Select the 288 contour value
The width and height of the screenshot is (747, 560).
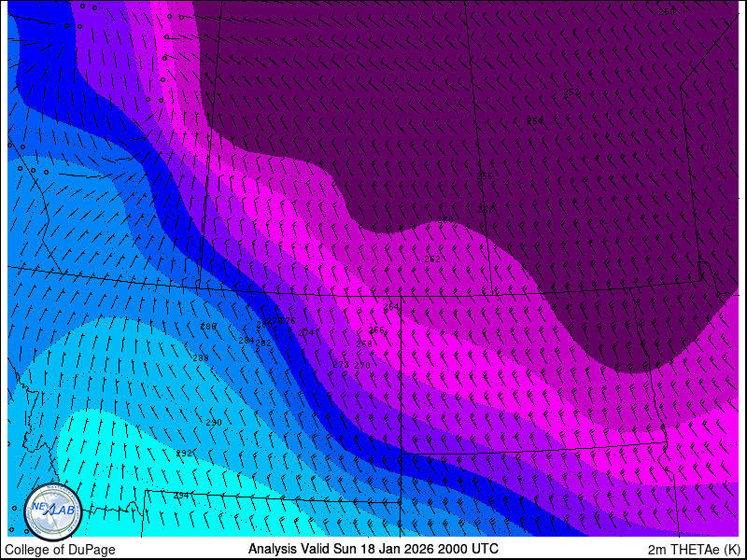201,358
